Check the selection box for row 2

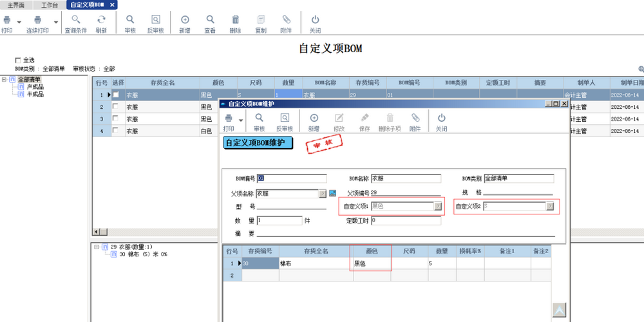(x=115, y=107)
